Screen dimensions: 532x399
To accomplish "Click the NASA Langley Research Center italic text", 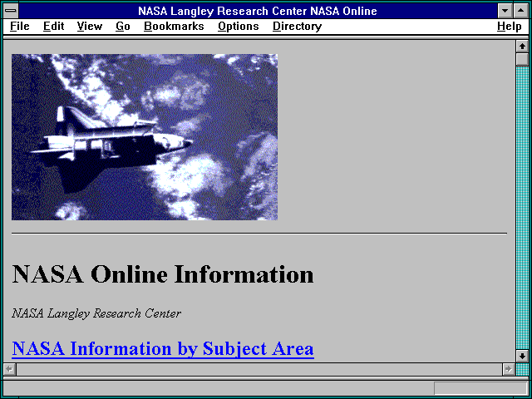I will click(96, 313).
